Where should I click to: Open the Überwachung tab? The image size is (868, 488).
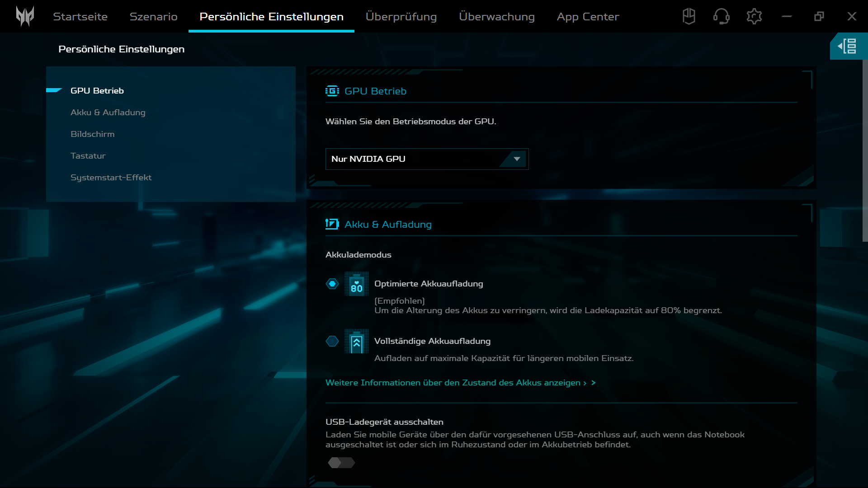coord(496,16)
